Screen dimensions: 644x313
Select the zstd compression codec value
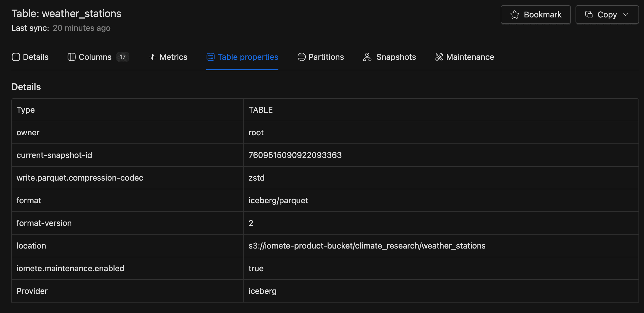coord(256,178)
